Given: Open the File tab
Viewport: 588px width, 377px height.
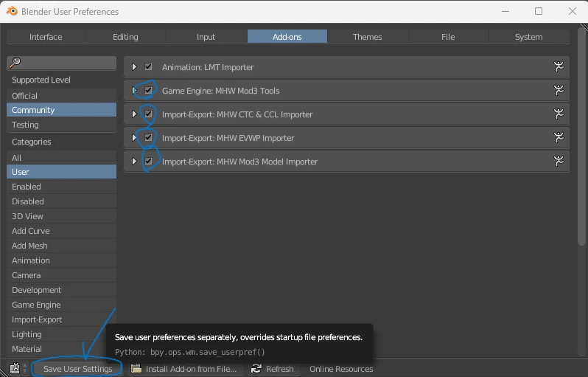Looking at the screenshot, I should coord(448,37).
